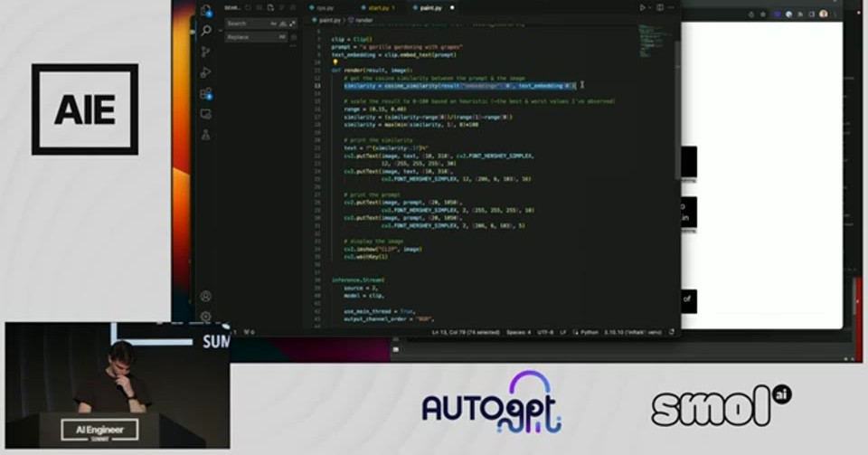The image size is (868, 455).
Task: Switch to the paint.py editor tab
Action: coord(430,8)
